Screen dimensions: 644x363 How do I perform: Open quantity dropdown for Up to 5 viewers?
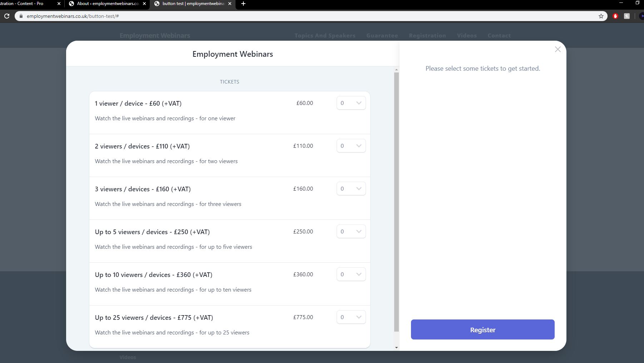pos(351,231)
